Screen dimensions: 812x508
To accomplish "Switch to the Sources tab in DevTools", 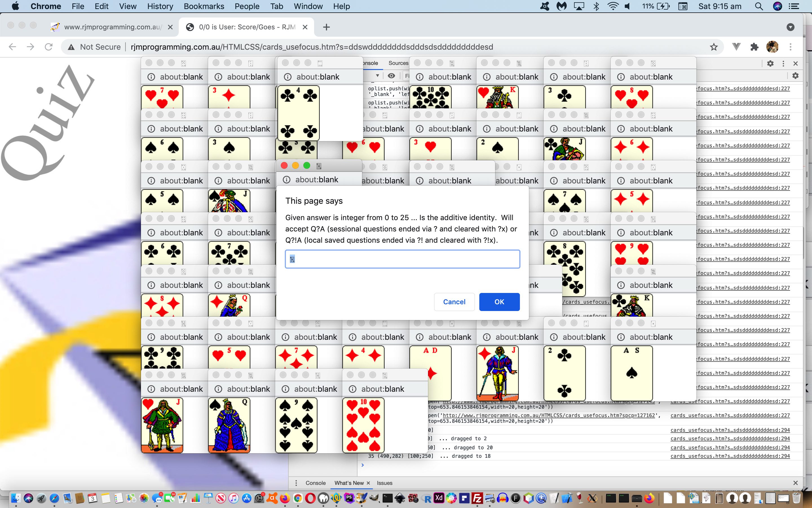I will pyautogui.click(x=398, y=63).
